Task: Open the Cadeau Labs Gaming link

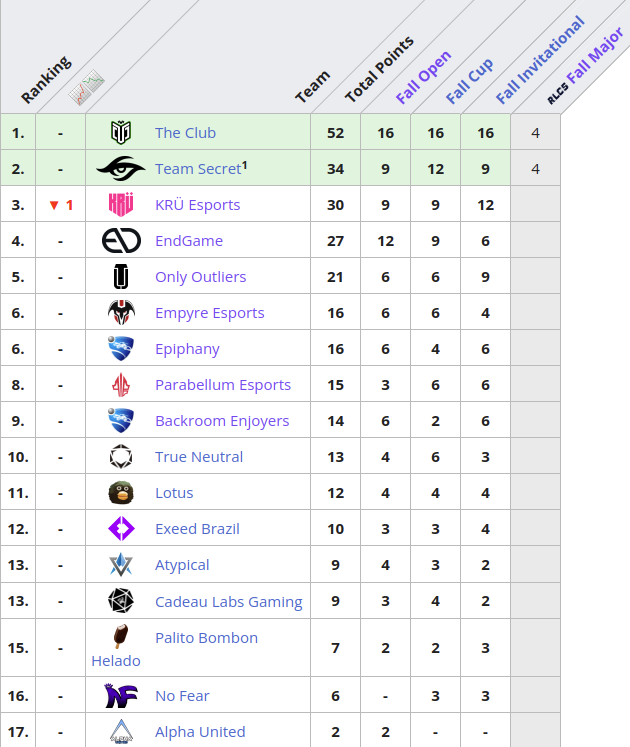Action: tap(229, 602)
